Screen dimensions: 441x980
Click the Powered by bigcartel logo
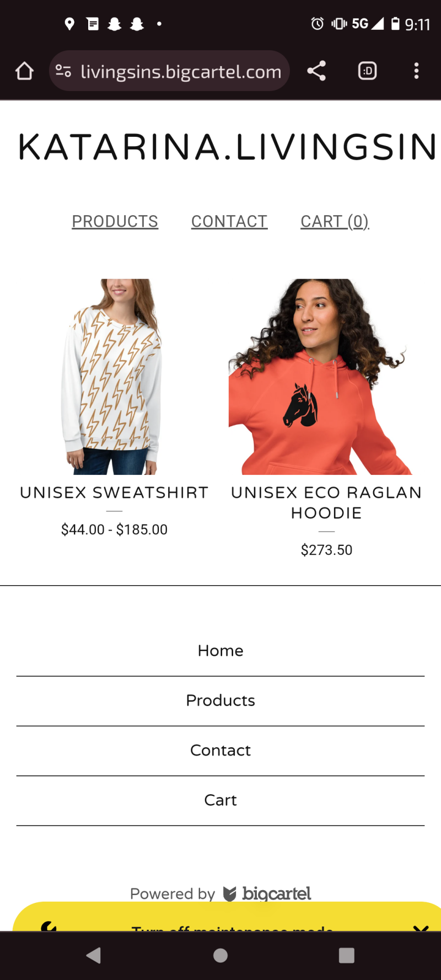click(267, 893)
